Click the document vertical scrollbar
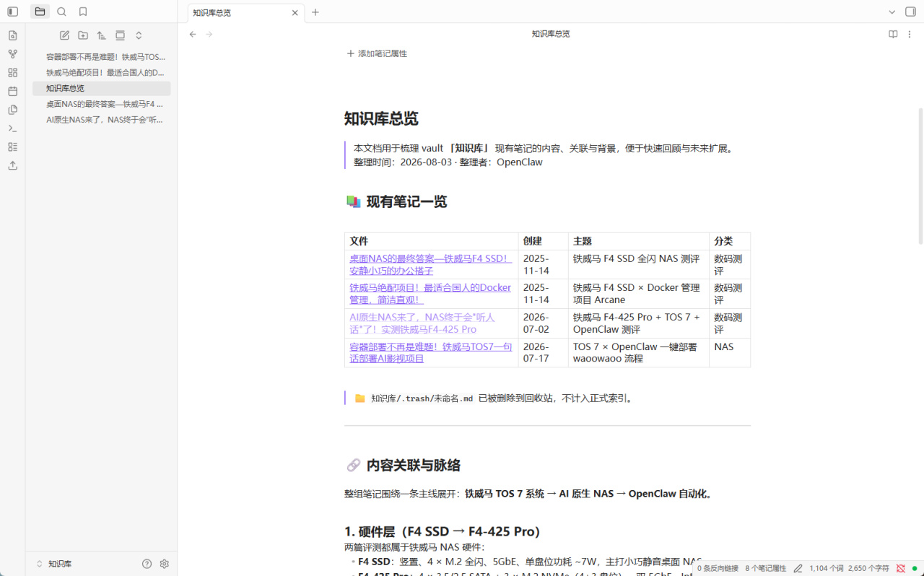The height and width of the screenshot is (576, 924). point(920,176)
